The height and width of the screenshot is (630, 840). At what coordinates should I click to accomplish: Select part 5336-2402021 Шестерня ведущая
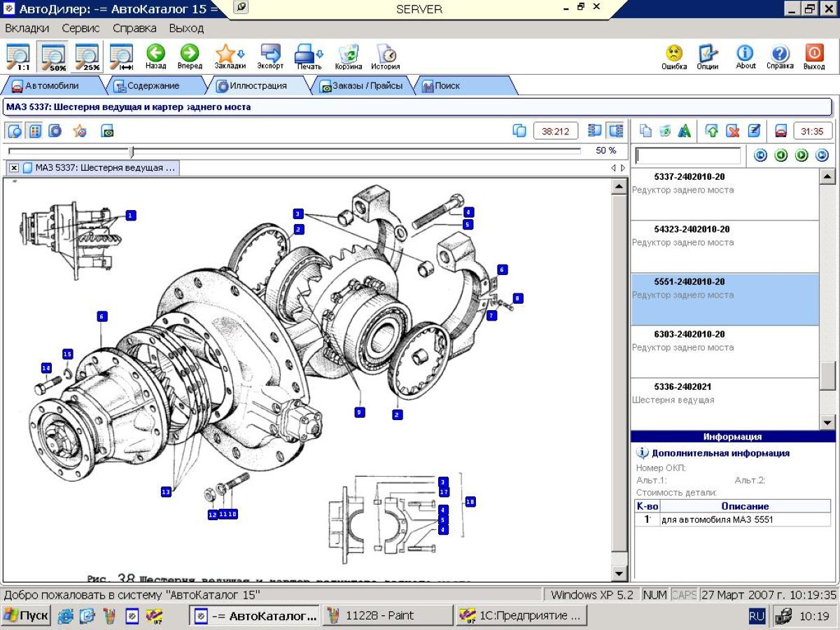pyautogui.click(x=724, y=404)
